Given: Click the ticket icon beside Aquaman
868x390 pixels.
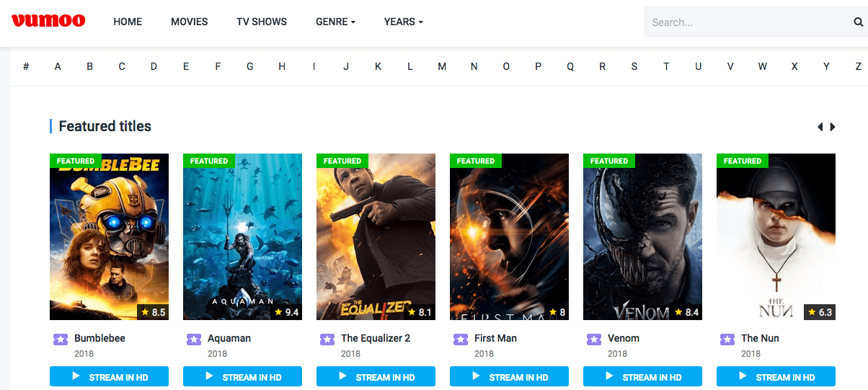Looking at the screenshot, I should click(x=194, y=339).
